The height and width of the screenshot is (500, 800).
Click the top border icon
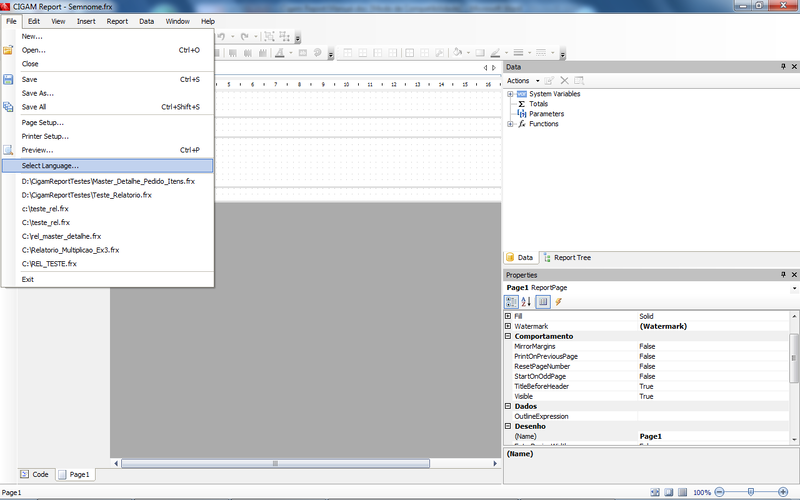[348, 53]
